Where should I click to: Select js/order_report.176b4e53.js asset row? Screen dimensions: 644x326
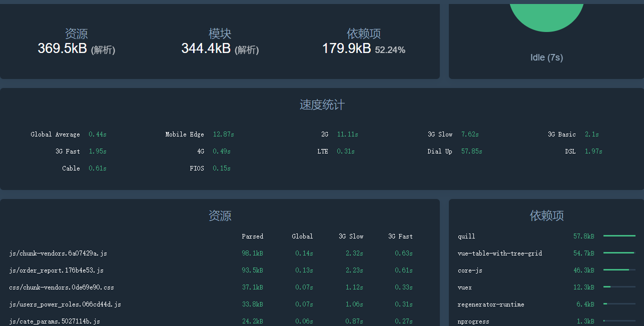point(220,270)
